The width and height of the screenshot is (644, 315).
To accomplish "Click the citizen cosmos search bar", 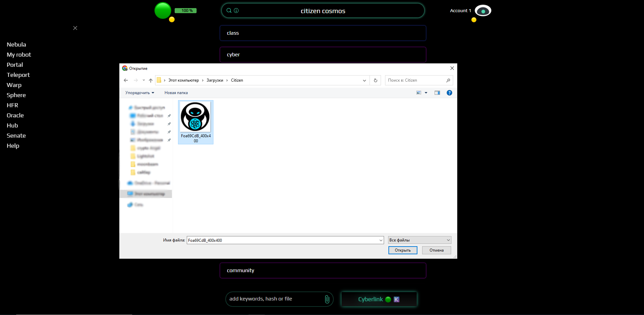I will pyautogui.click(x=323, y=11).
